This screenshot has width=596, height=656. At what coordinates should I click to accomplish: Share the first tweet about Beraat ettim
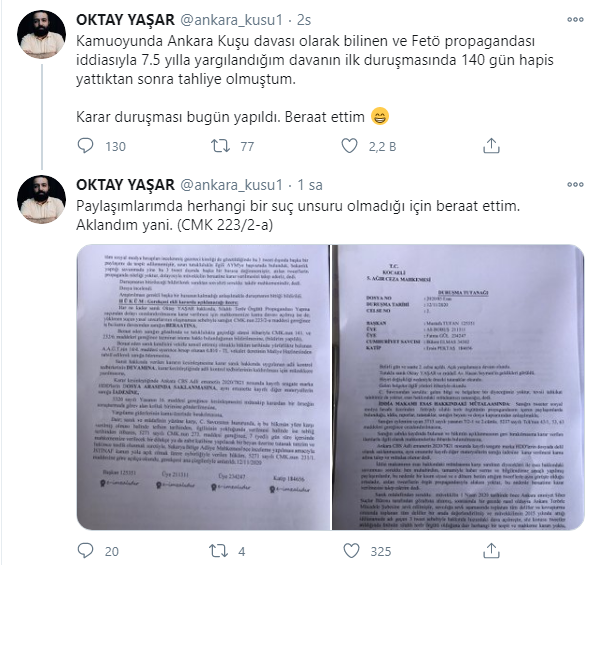pyautogui.click(x=491, y=146)
